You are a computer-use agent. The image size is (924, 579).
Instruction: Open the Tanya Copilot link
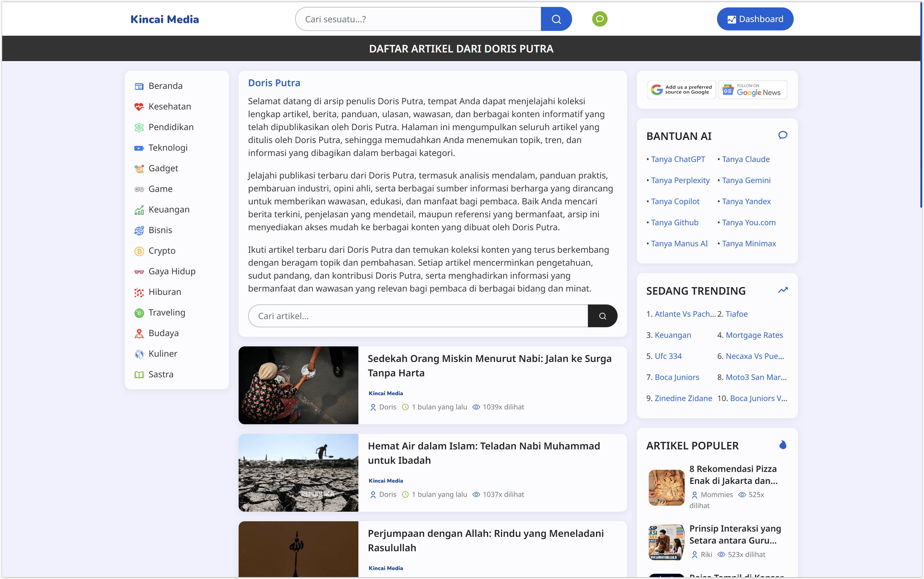[675, 201]
